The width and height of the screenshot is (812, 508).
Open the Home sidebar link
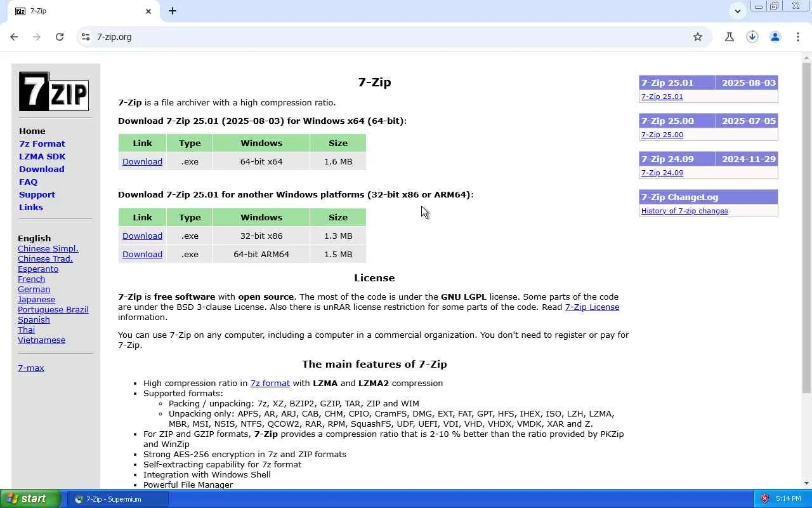click(32, 131)
